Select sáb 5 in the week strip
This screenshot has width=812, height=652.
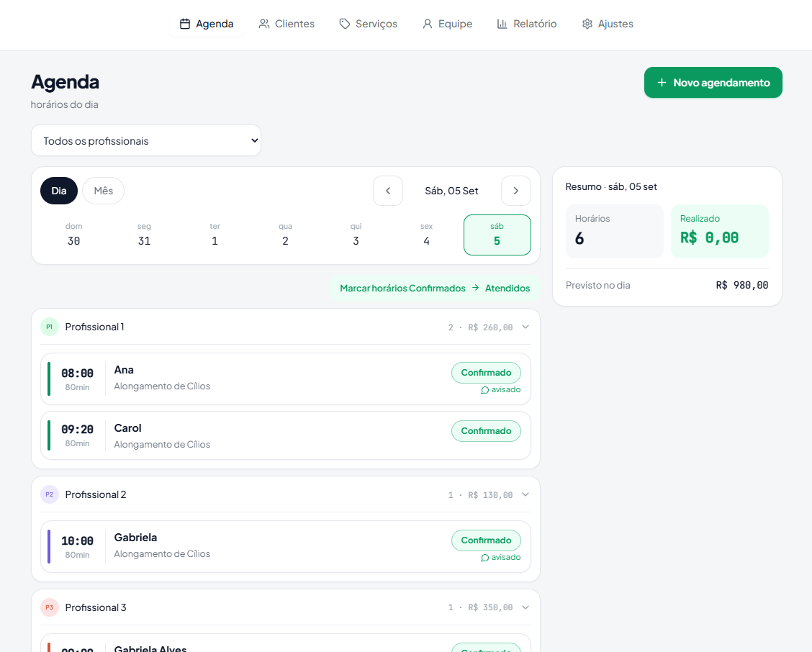(x=497, y=235)
